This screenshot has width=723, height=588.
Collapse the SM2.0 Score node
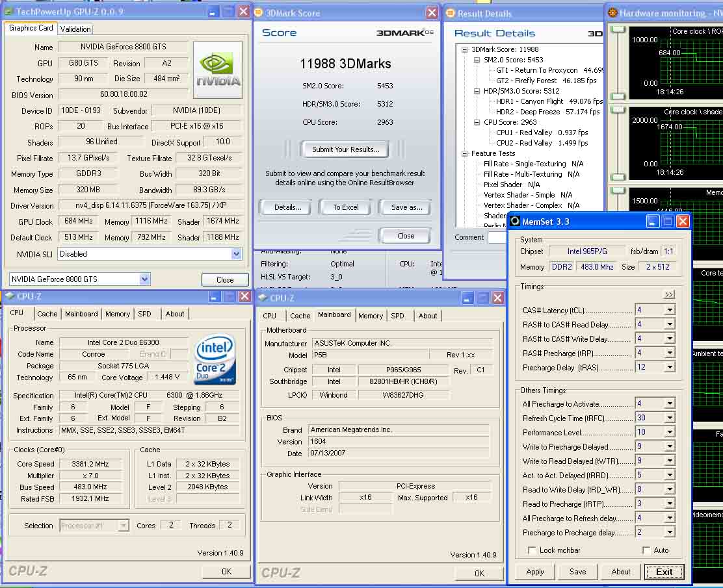[477, 60]
